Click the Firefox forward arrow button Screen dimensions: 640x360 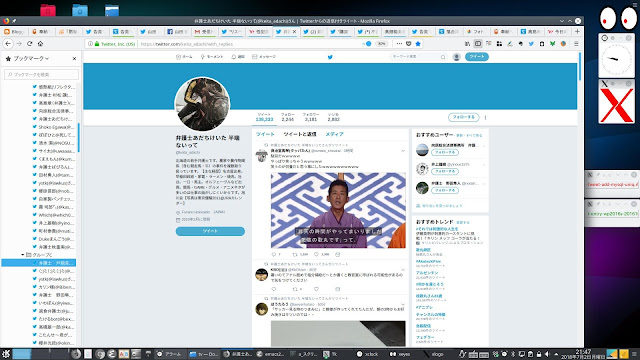pos(19,44)
